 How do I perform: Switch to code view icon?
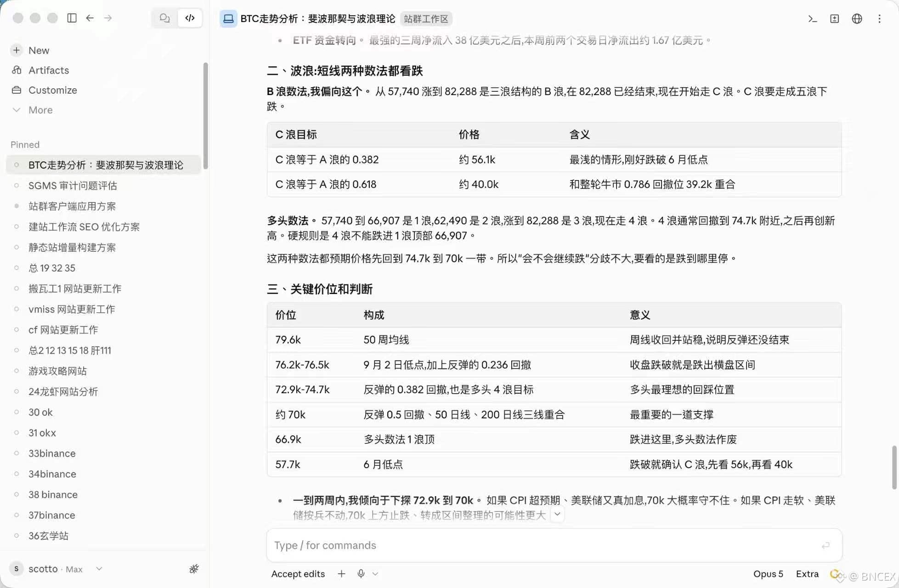(x=190, y=18)
